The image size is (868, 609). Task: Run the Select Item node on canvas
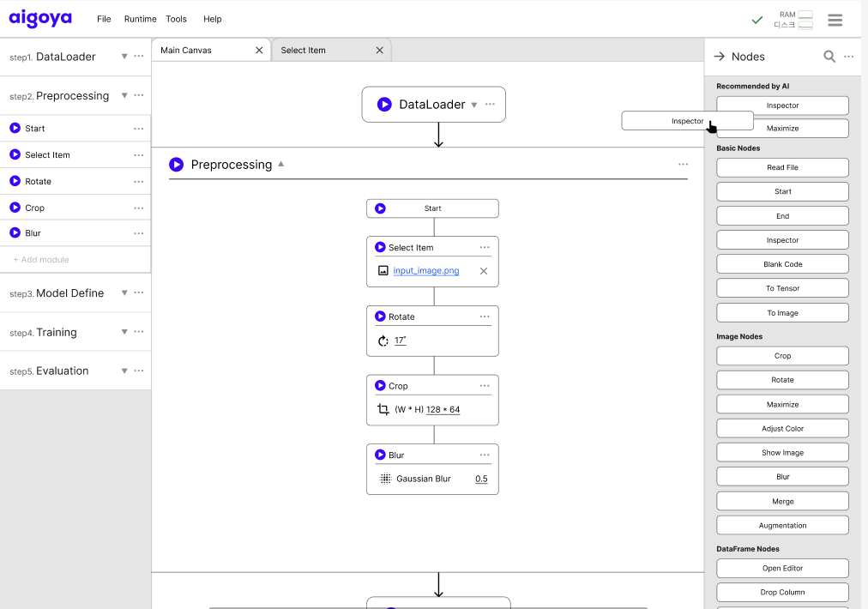click(380, 247)
